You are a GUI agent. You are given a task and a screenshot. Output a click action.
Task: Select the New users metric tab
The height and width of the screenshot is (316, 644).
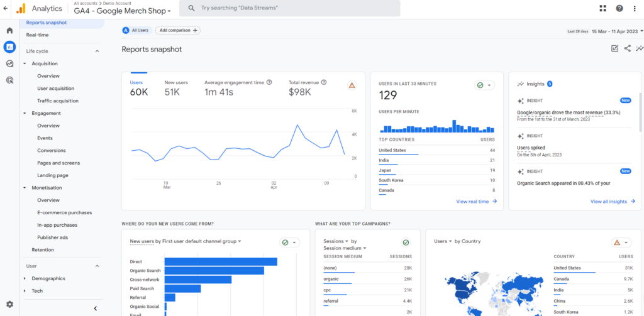tap(176, 88)
